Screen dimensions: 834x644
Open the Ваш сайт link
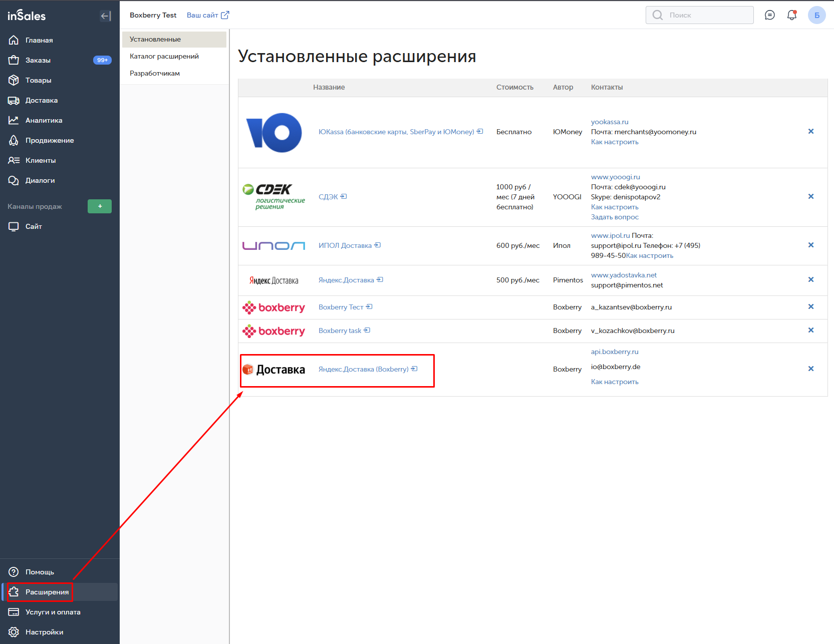coord(202,15)
